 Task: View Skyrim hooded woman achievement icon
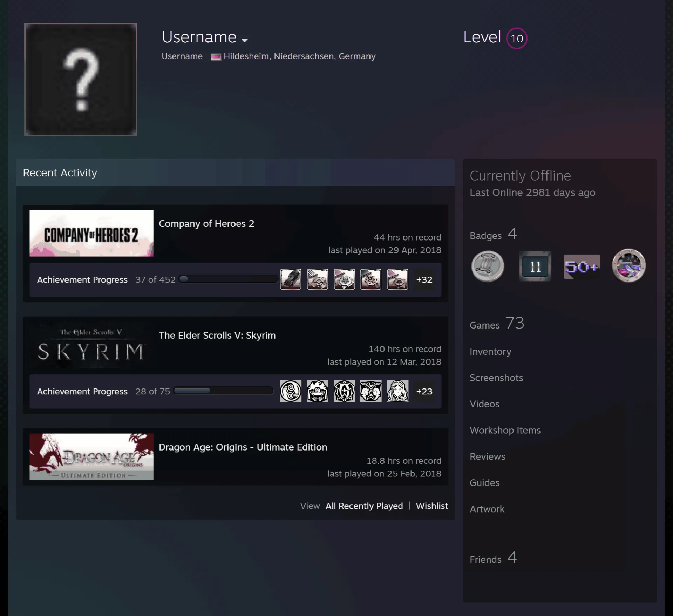click(397, 391)
